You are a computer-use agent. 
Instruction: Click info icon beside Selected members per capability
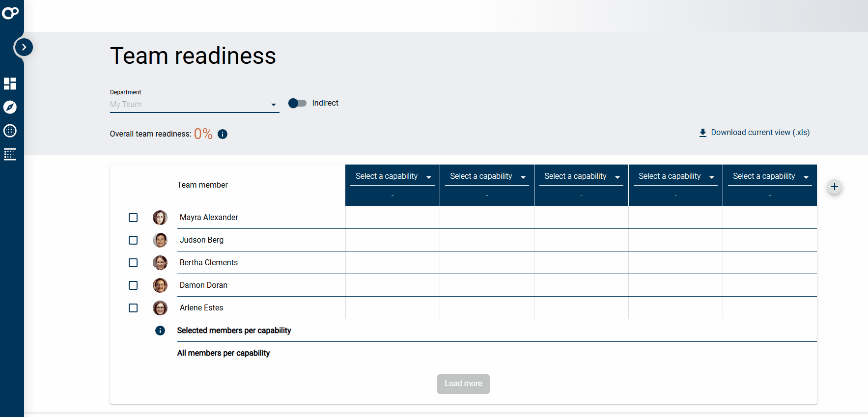point(160,331)
